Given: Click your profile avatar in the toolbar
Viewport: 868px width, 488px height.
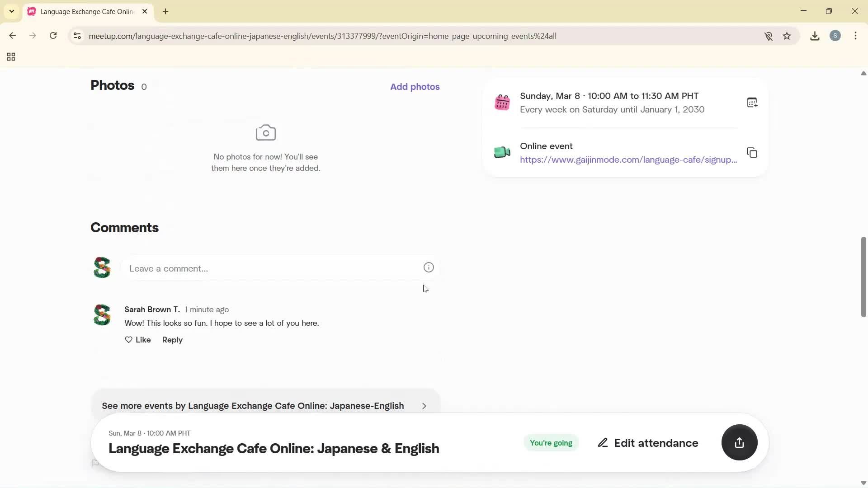Looking at the screenshot, I should [x=836, y=36].
